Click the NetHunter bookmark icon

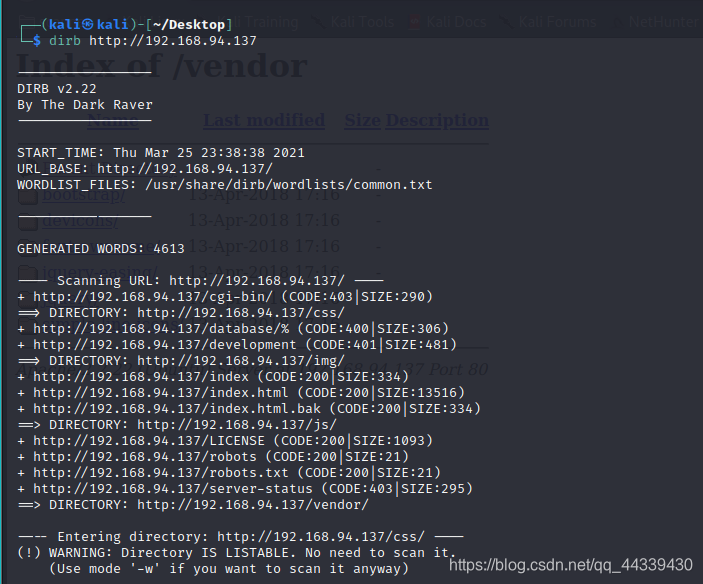(x=618, y=22)
